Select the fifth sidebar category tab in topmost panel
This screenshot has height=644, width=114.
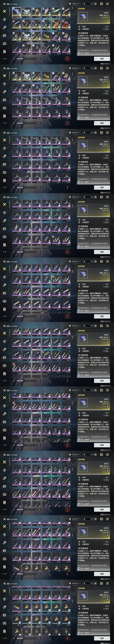coord(4,43)
